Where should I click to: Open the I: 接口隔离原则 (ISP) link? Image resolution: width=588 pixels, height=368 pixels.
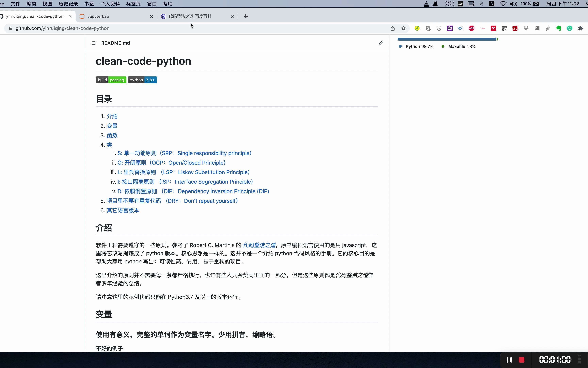tap(185, 182)
